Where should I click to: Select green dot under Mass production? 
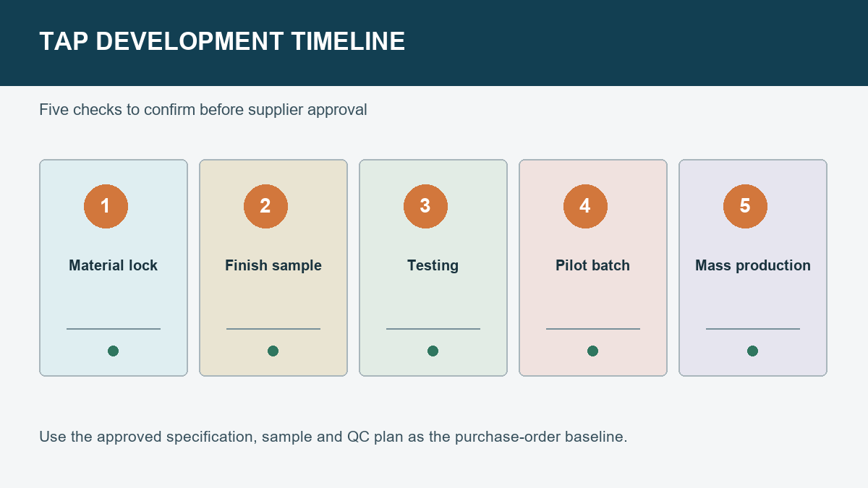click(752, 351)
